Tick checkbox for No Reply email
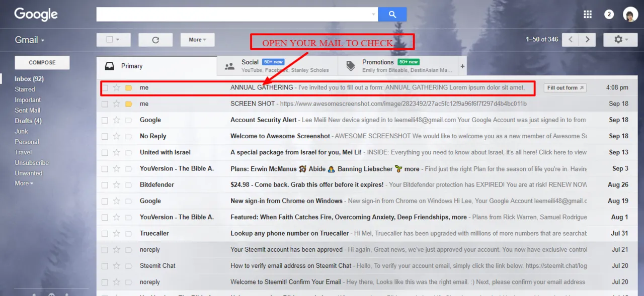 105,136
